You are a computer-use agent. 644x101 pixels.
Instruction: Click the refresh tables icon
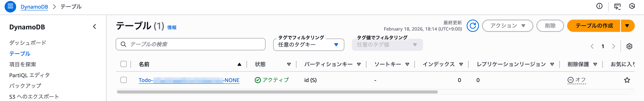click(472, 26)
